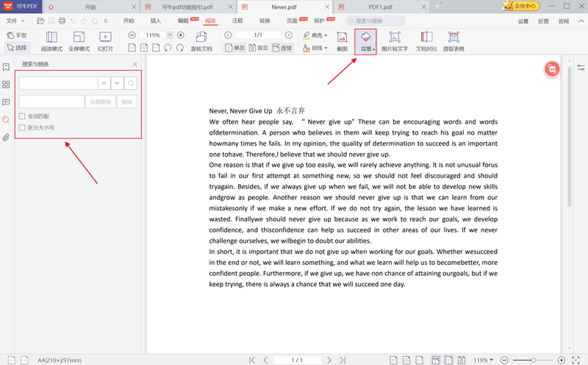Open the bookmarks panel in the sidebar
This screenshot has height=365, width=588.
click(x=7, y=67)
